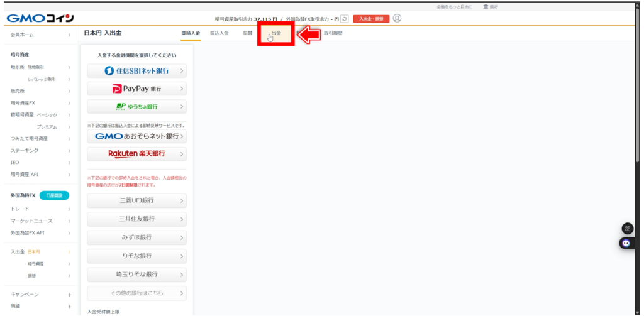Screen dimensions: 644x316
Task: Open the Discord floating widget icon
Action: coord(626,243)
